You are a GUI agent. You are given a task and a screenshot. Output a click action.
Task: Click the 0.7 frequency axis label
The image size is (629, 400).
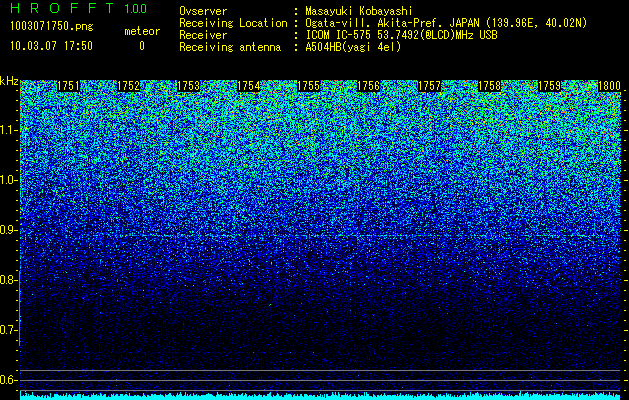click(8, 330)
